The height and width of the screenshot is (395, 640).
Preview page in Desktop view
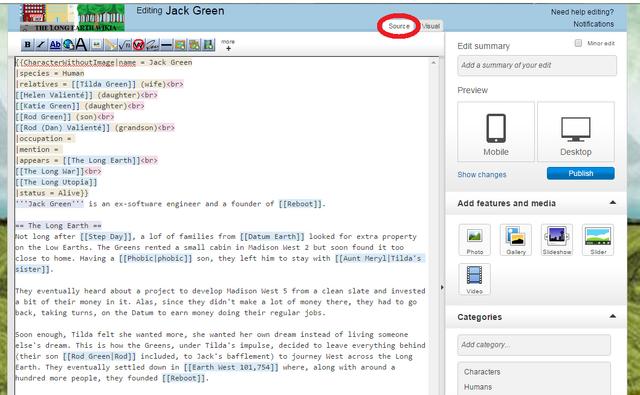(576, 132)
